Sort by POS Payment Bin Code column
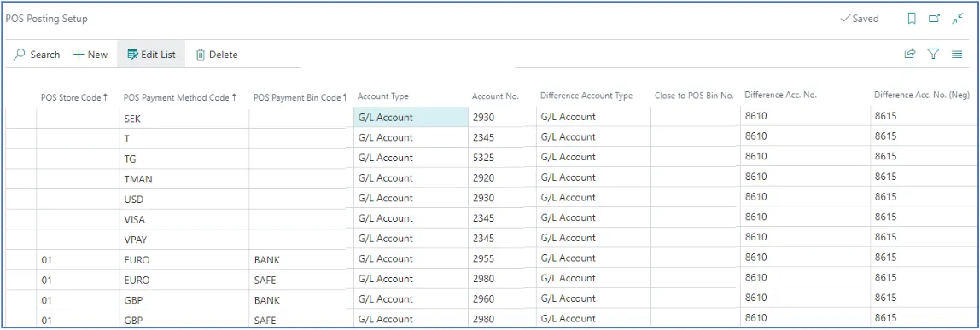This screenshot has width=980, height=330. (x=300, y=97)
